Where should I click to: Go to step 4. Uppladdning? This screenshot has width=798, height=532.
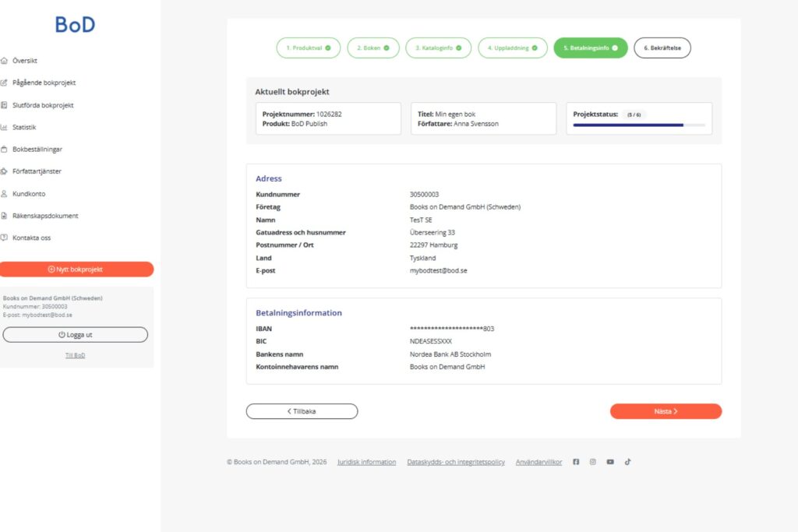(x=513, y=48)
